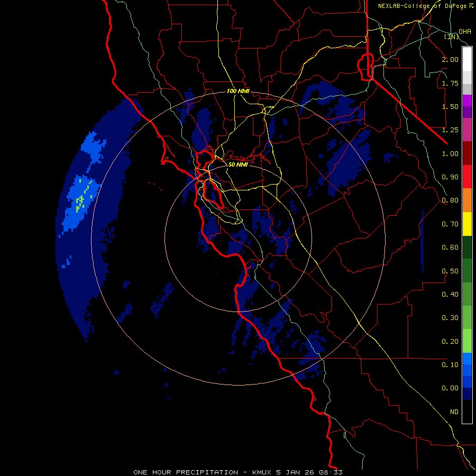476x476 pixels.
Task: Click the One Hour Precipitation KMUX caption
Action: (238, 472)
